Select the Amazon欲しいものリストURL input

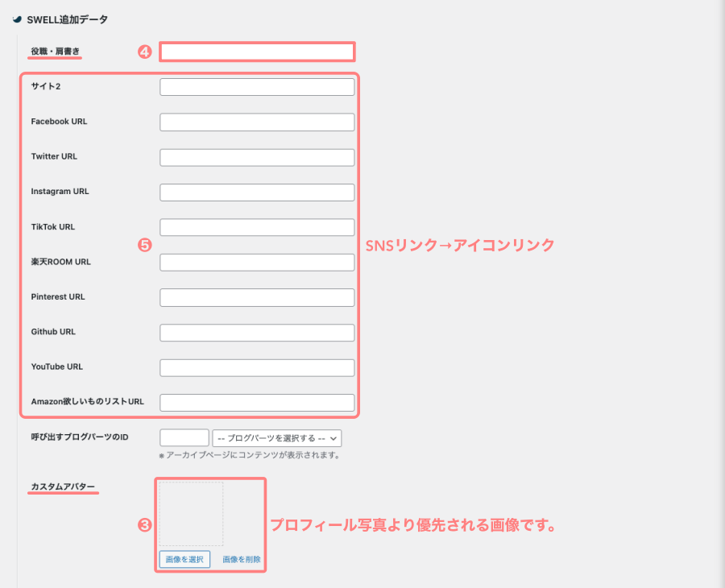click(x=257, y=403)
